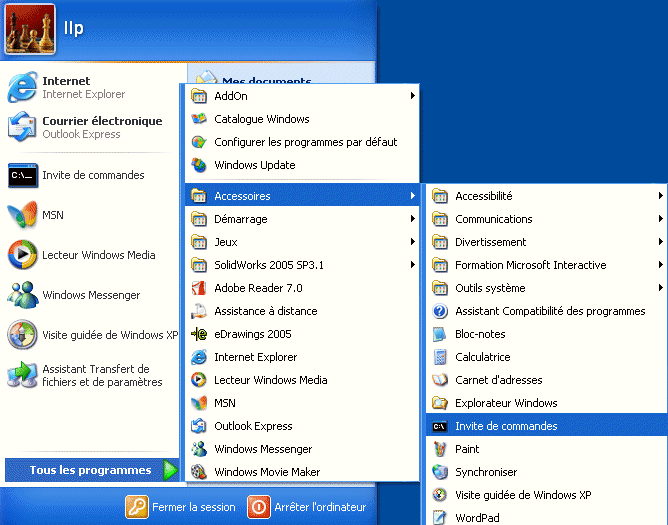Open Windows Movie Maker icon
Image resolution: width=668 pixels, height=525 pixels.
coord(199,472)
